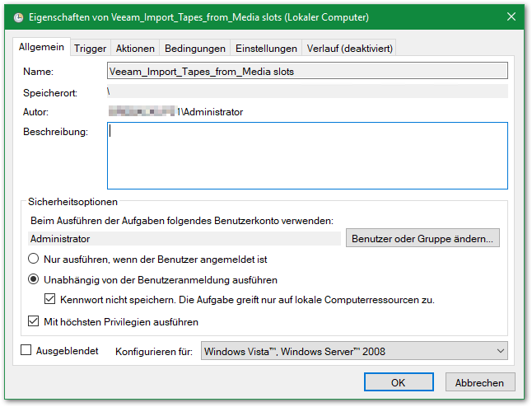Click the Task Scheduler clock icon in title bar
Viewport: 532px width, 407px height.
20,16
